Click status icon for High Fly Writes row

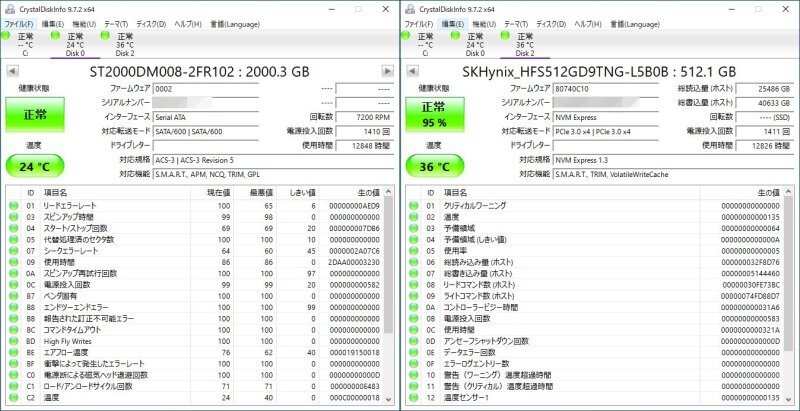pos(13,341)
